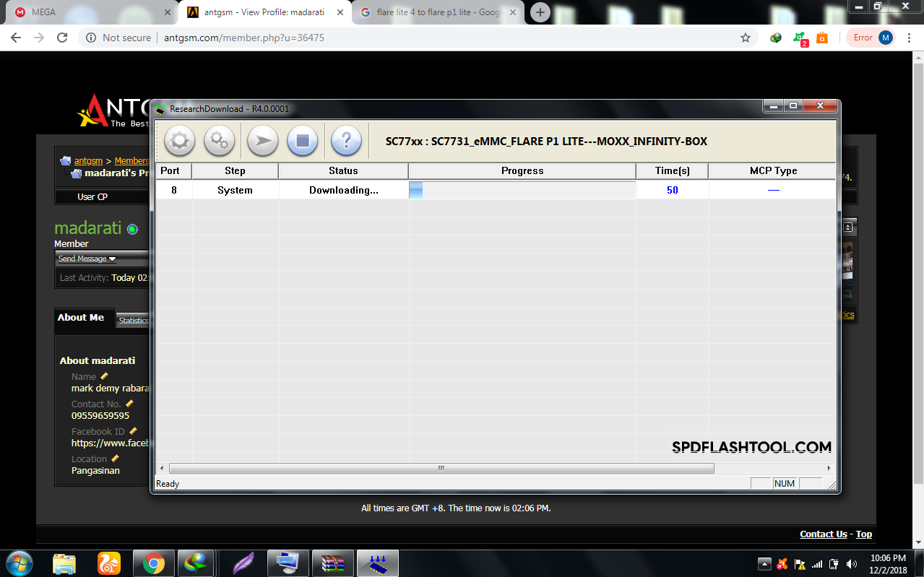Click left arrow of ResearchDownload scrollbar
924x577 pixels.
pos(162,469)
